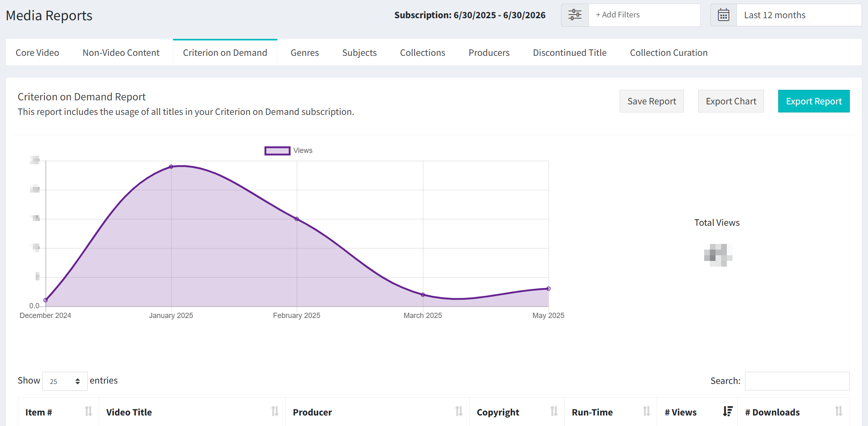868x426 pixels.
Task: Click the March 2025 chart data point
Action: (423, 295)
